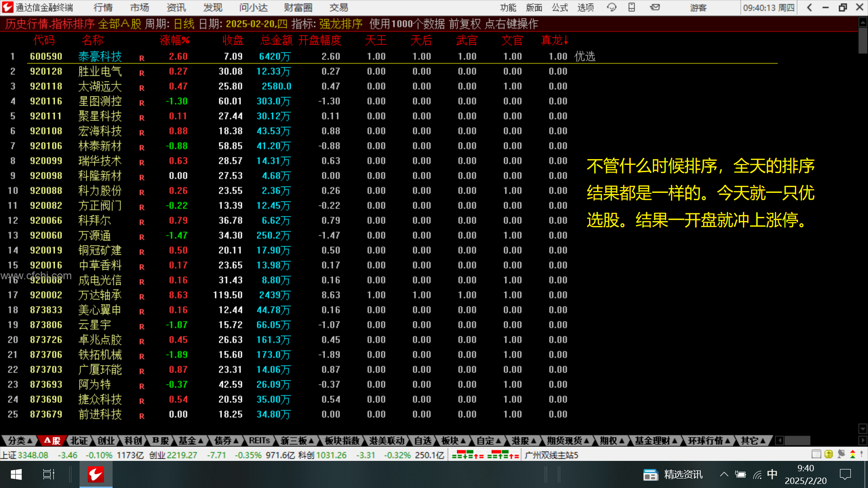Sort by 涨幅% column header
The width and height of the screenshot is (868, 488).
coord(175,40)
